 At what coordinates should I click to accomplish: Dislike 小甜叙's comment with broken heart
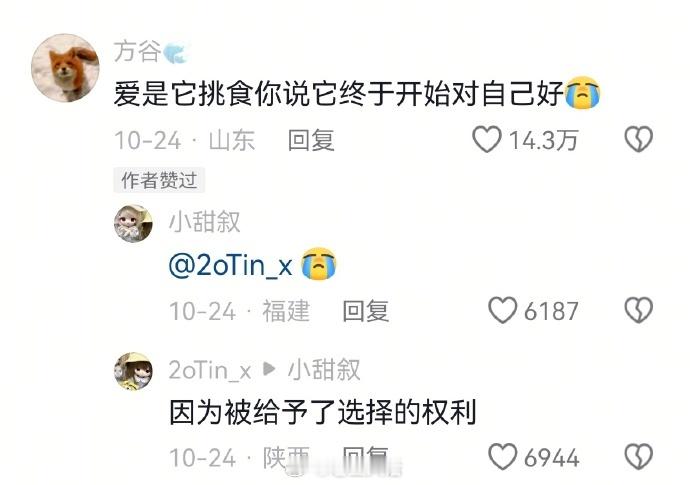coord(639,310)
